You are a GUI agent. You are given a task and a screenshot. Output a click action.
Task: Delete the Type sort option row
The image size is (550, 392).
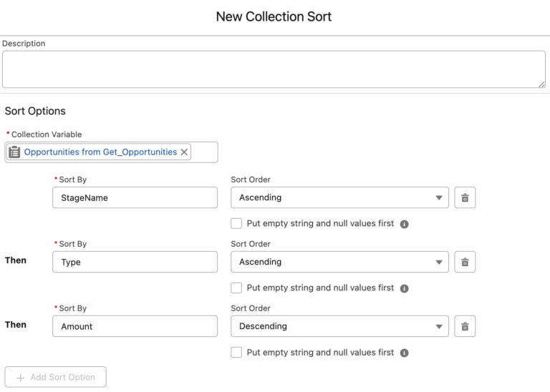point(465,262)
